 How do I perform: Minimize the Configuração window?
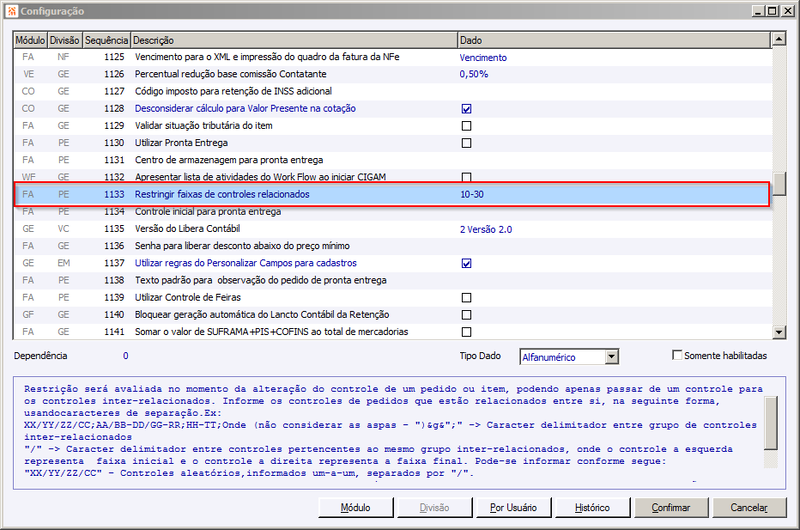pos(759,11)
